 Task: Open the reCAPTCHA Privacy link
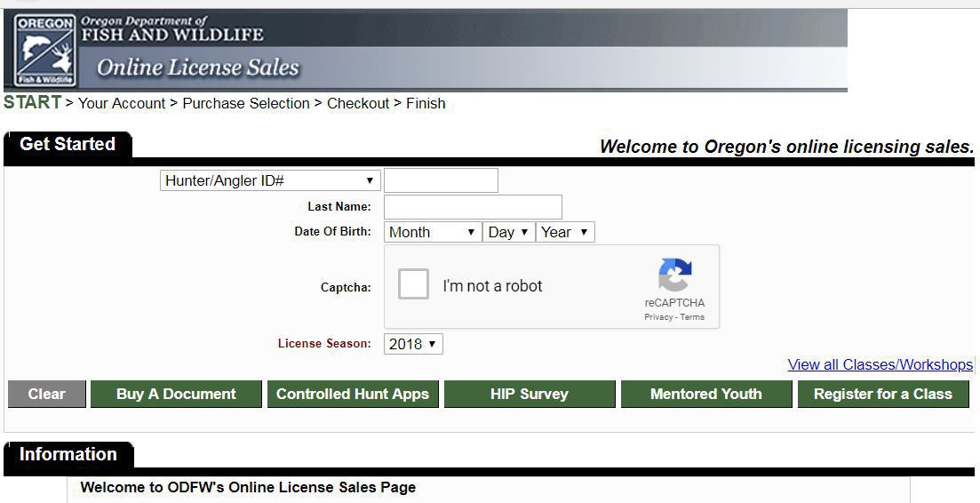click(x=658, y=317)
